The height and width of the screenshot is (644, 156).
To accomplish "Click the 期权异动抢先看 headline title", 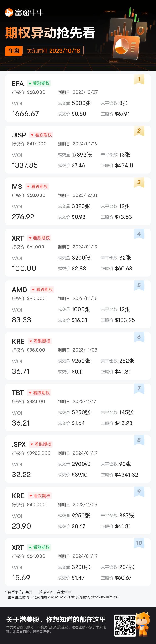I will (50, 33).
